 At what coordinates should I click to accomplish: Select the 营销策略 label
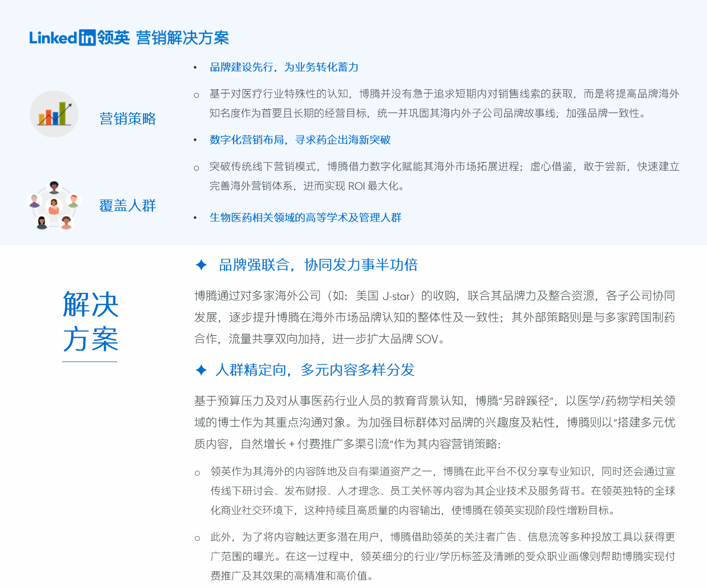pyautogui.click(x=128, y=119)
